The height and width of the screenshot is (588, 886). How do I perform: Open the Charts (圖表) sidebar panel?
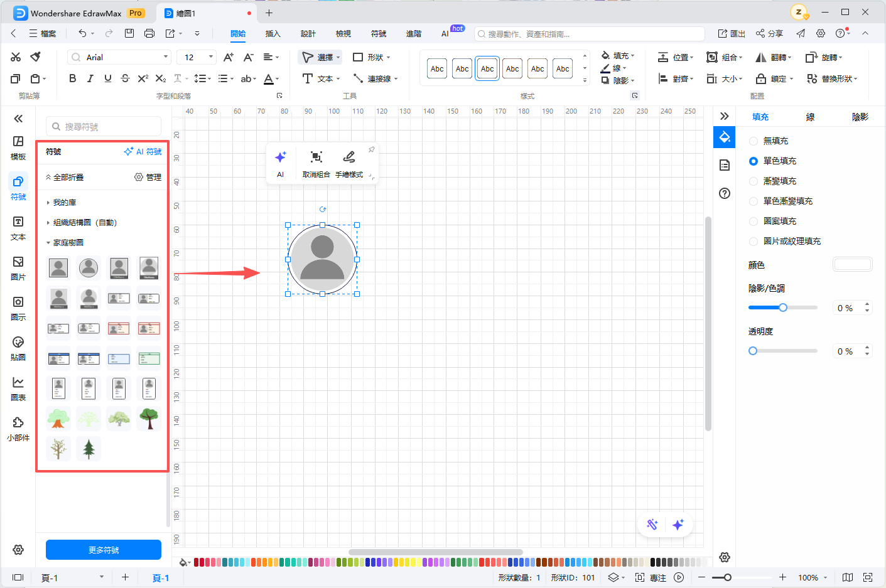tap(18, 388)
